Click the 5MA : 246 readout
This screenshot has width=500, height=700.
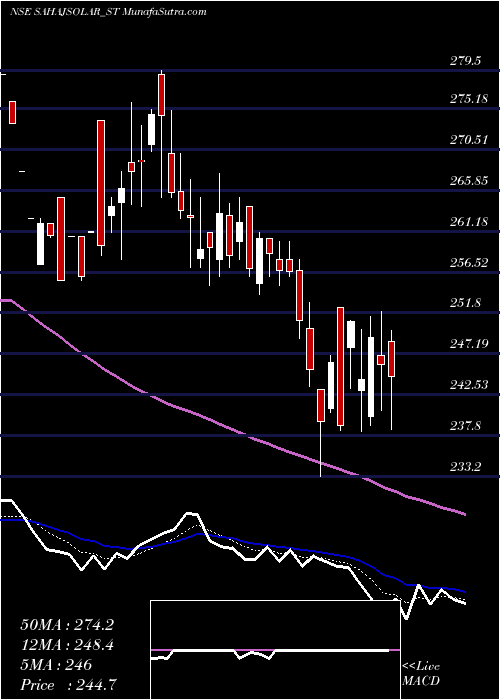[x=56, y=665]
